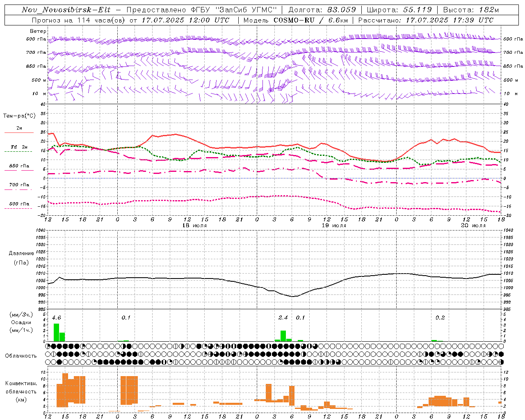This screenshot has width=525, height=420.
Task: Click the '(км)' unit under convective cloudiness
Action: pos(21,399)
